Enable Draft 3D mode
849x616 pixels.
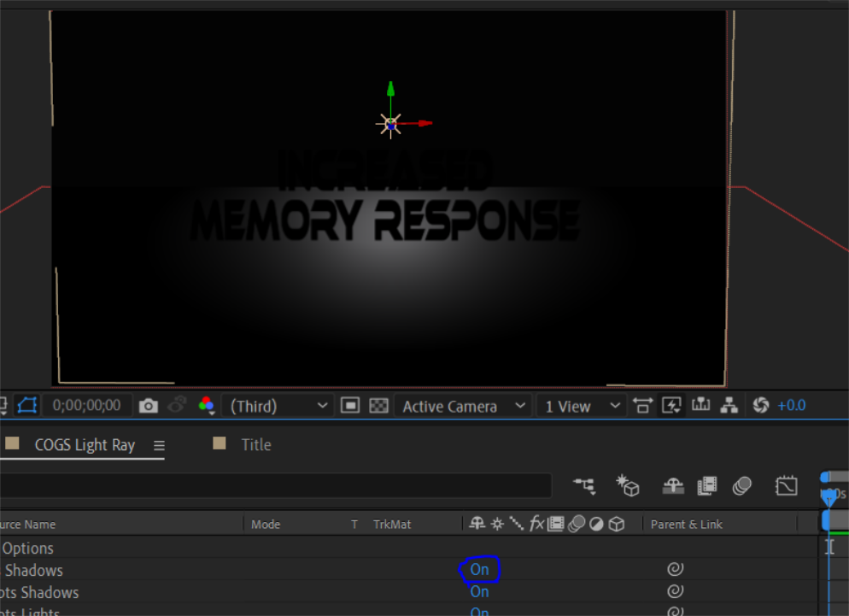628,485
